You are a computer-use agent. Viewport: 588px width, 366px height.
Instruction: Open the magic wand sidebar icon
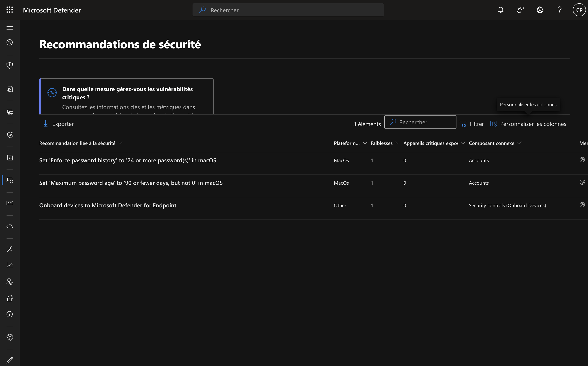coord(10,249)
